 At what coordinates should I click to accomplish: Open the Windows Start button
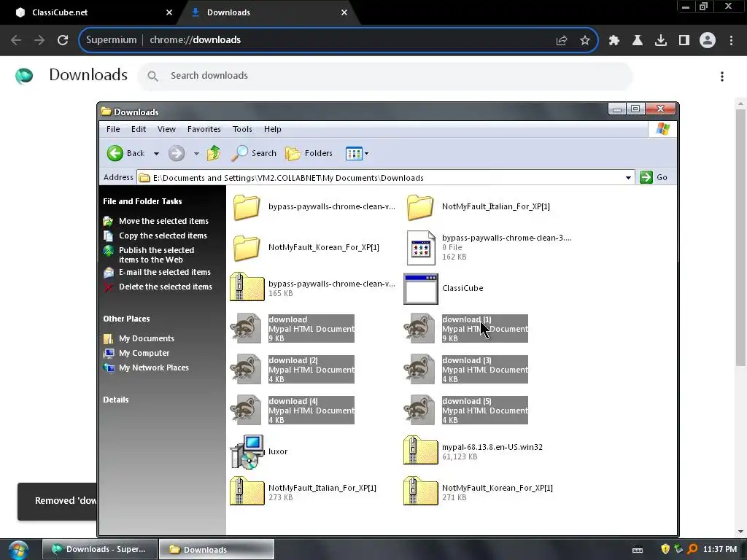pos(18,550)
